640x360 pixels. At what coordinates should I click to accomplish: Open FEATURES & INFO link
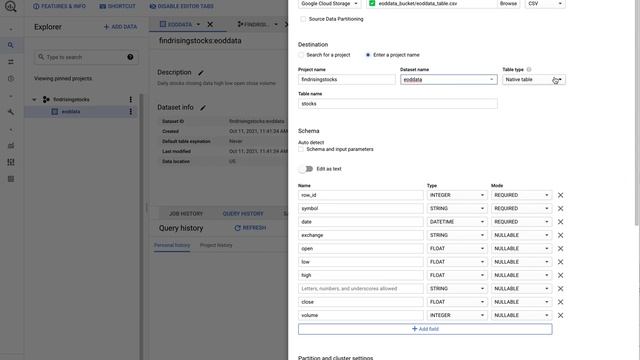[x=60, y=6]
